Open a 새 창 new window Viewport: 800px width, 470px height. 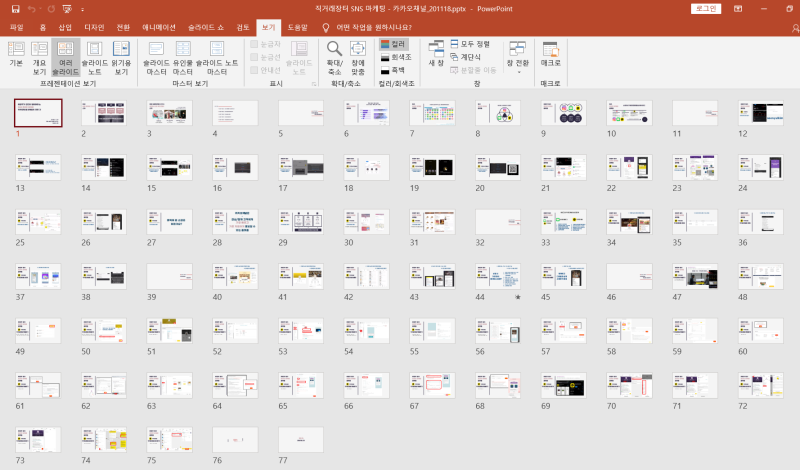(x=436, y=53)
